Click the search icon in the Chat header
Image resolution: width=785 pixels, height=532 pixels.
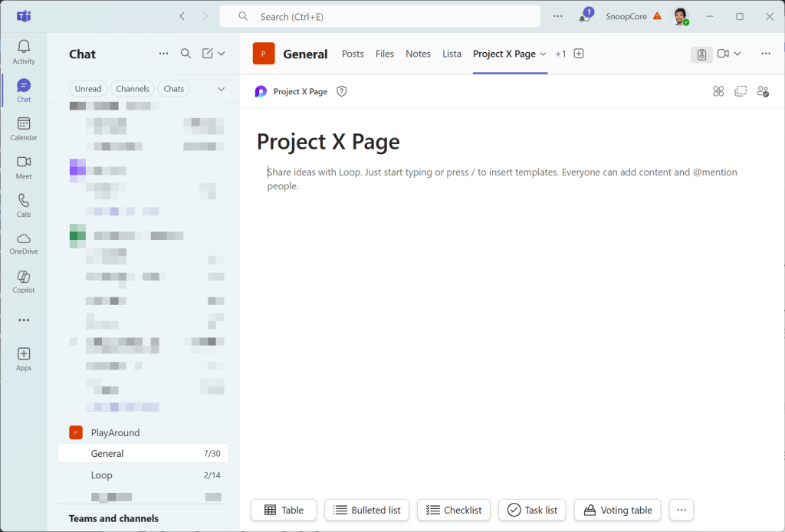click(x=186, y=54)
